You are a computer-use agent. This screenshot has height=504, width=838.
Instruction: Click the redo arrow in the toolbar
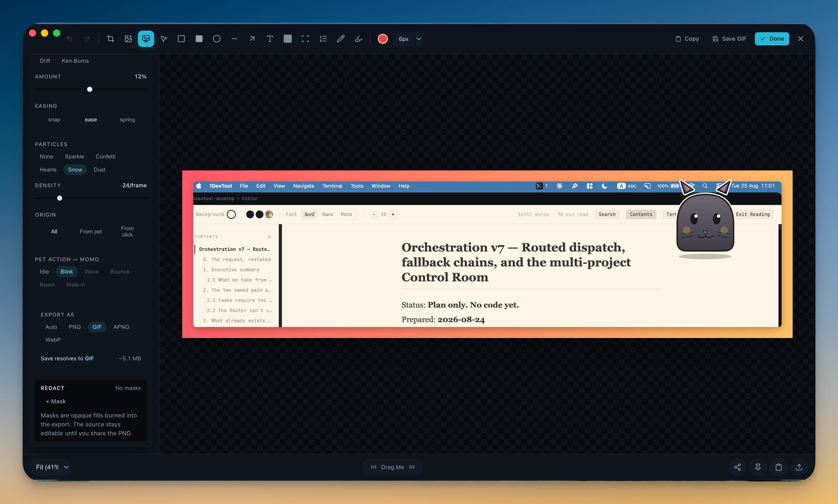87,39
